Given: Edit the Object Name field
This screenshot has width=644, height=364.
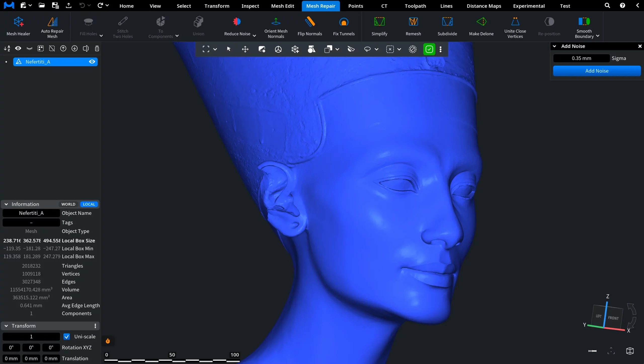Looking at the screenshot, I should click(x=31, y=213).
